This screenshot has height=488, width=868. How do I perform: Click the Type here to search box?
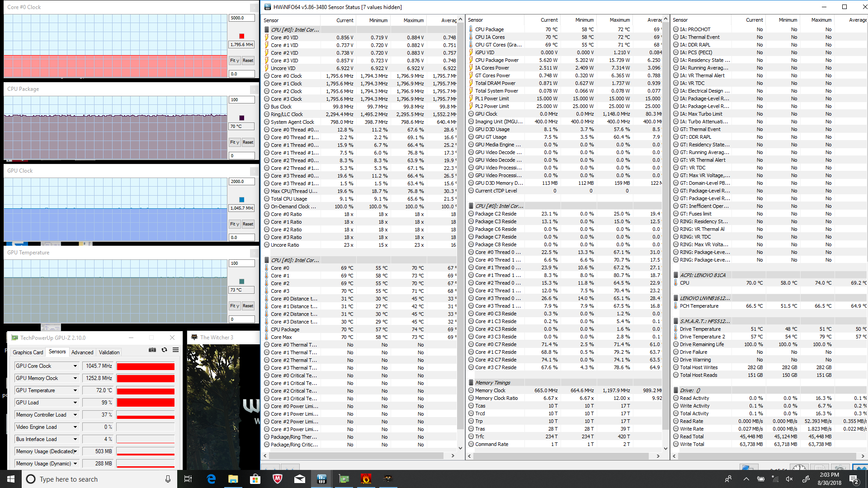coord(99,479)
